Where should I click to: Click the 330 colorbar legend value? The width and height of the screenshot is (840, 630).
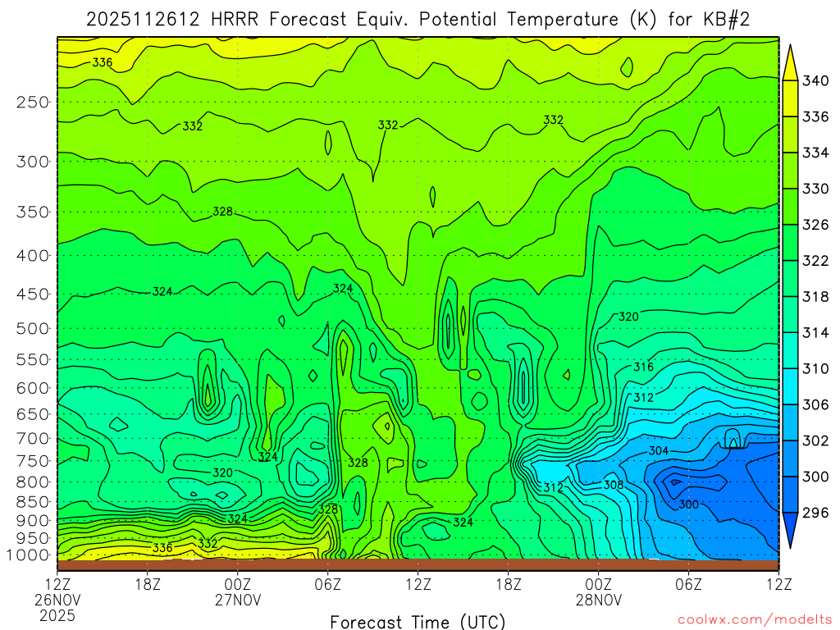815,189
